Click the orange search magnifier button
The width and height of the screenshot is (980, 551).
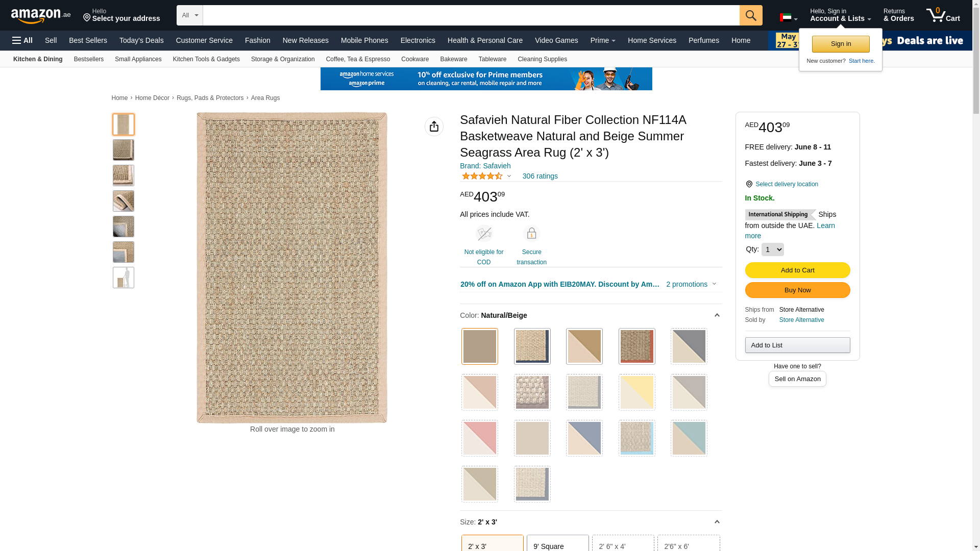click(750, 15)
